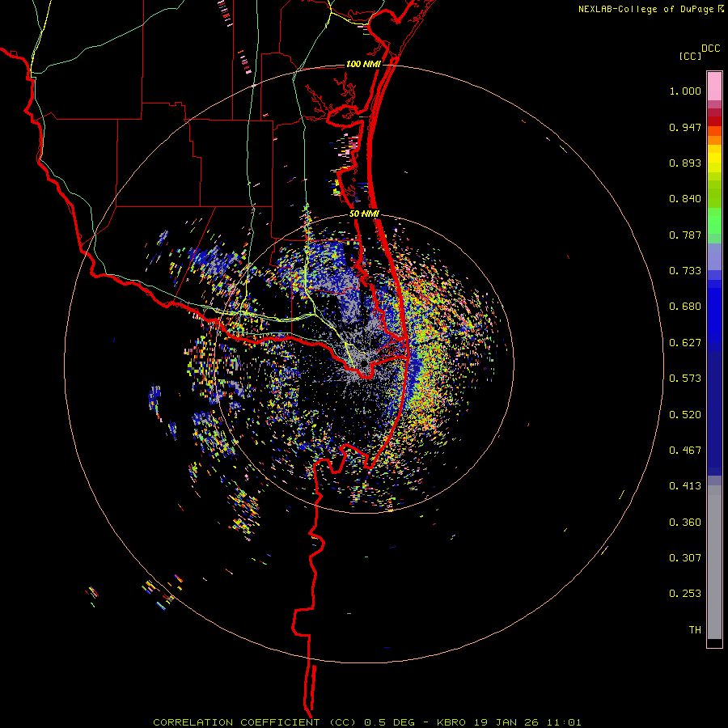Click the 0.360 color scale value
728x728 pixels.
point(685,522)
